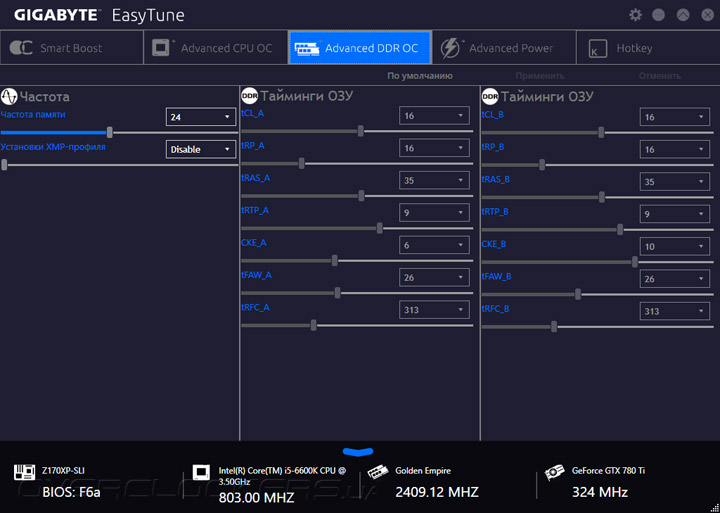Collapse the hardware info panel with blue chevron

[x=358, y=452]
